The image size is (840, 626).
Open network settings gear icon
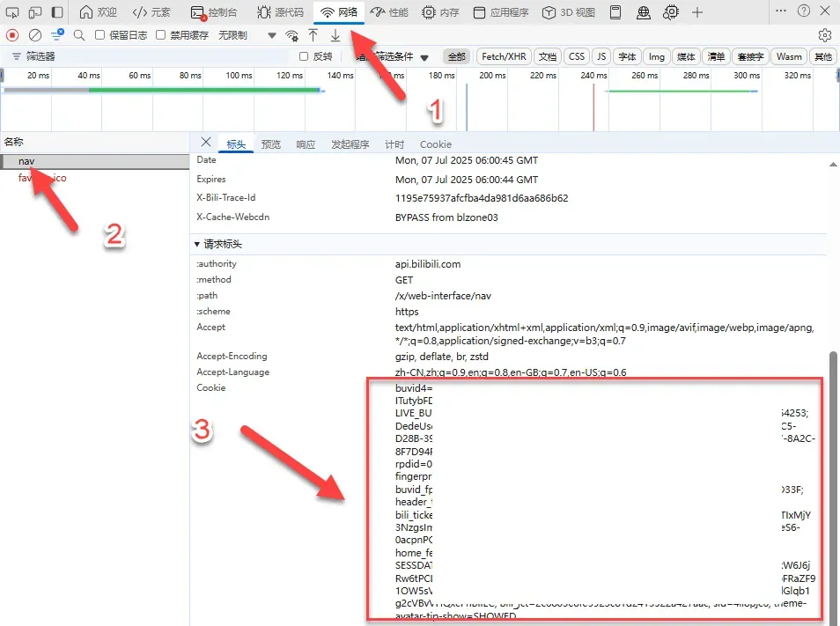(825, 35)
